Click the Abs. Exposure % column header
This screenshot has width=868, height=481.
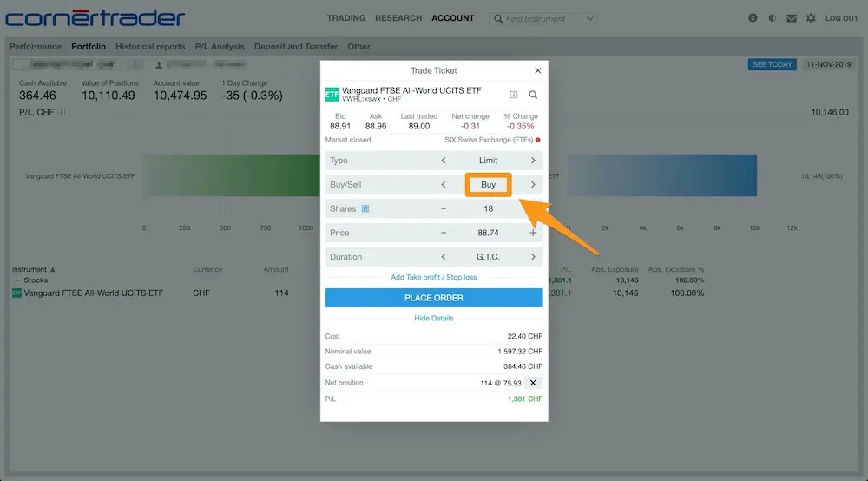(676, 269)
